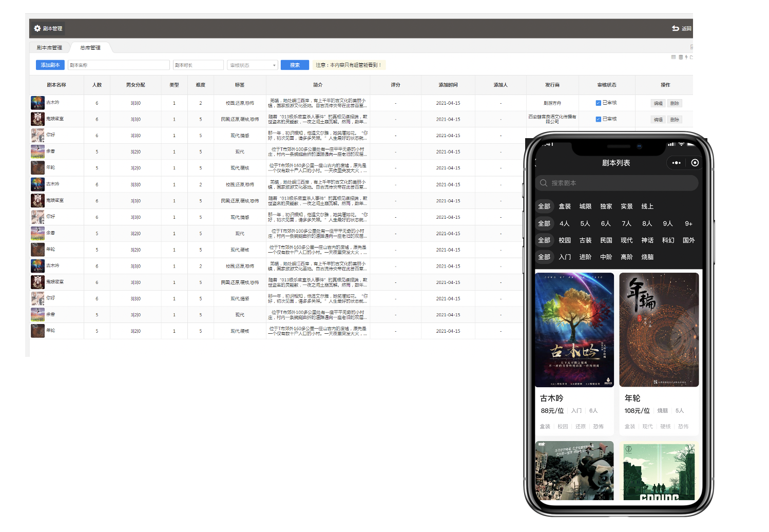Image resolution: width=769 pixels, height=532 pixels.
Task: Tap the phone's circular close-target icon
Action: [x=695, y=163]
